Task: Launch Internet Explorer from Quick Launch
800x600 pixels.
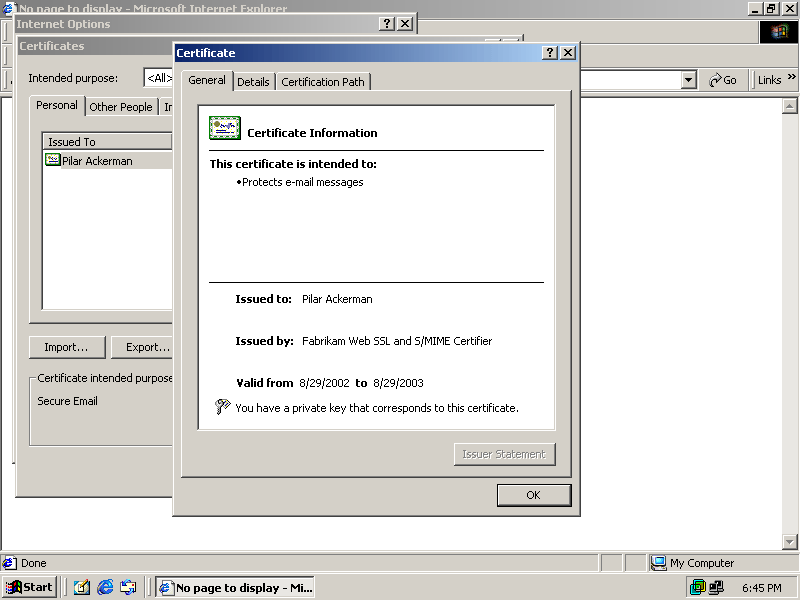Action: tap(105, 587)
